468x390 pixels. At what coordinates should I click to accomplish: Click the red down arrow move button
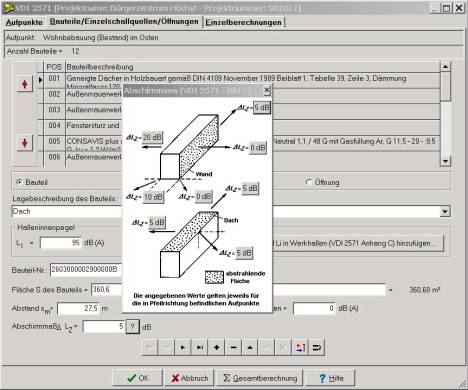pyautogui.click(x=25, y=143)
